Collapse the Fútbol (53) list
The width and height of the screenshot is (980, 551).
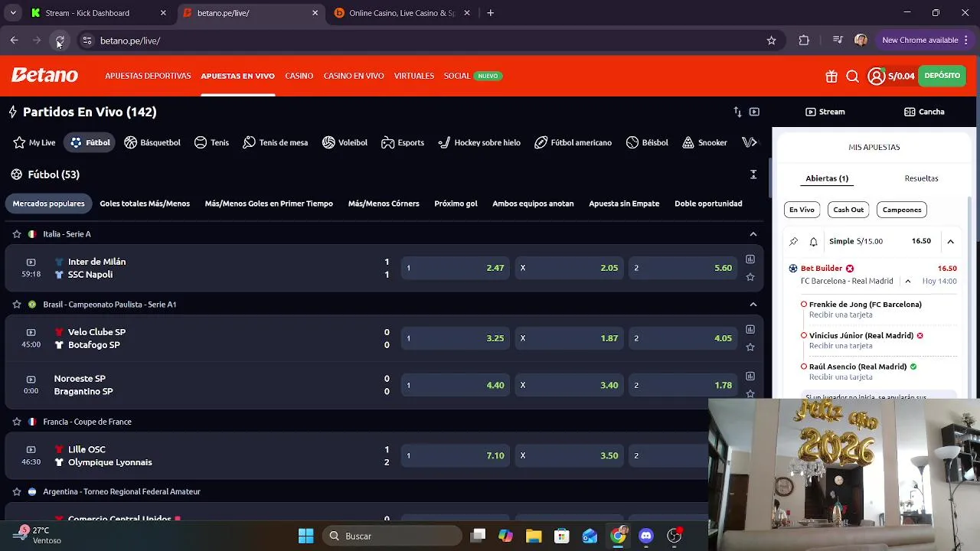pyautogui.click(x=753, y=174)
